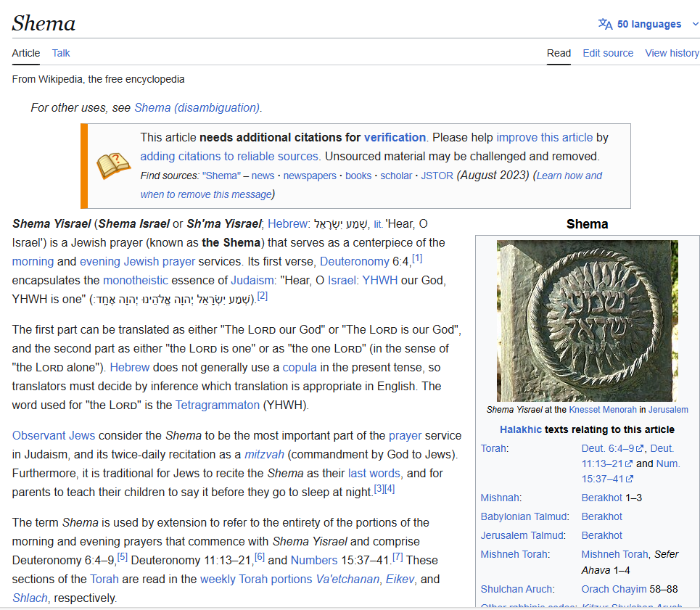Open 'improve this article' link

pos(544,137)
